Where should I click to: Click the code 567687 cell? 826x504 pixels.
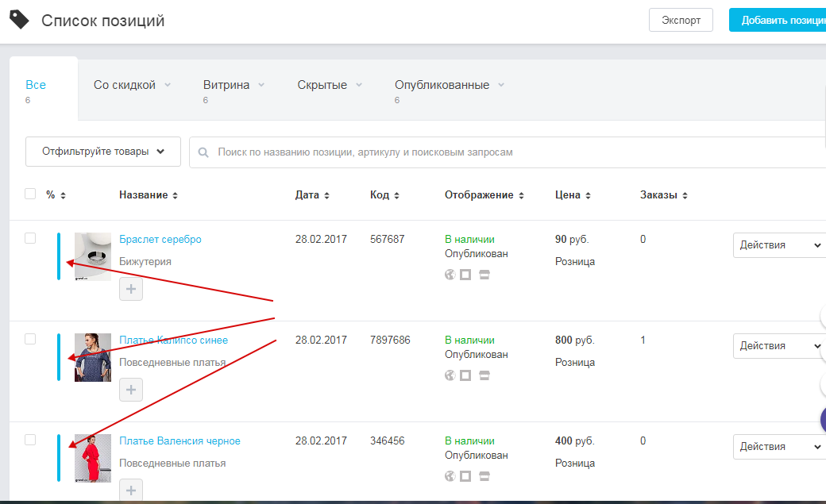(x=388, y=239)
